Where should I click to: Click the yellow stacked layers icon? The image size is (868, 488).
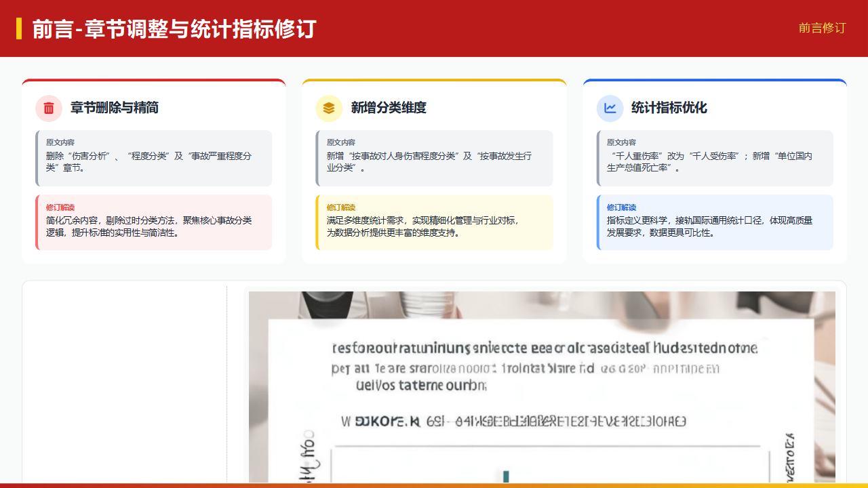point(329,108)
